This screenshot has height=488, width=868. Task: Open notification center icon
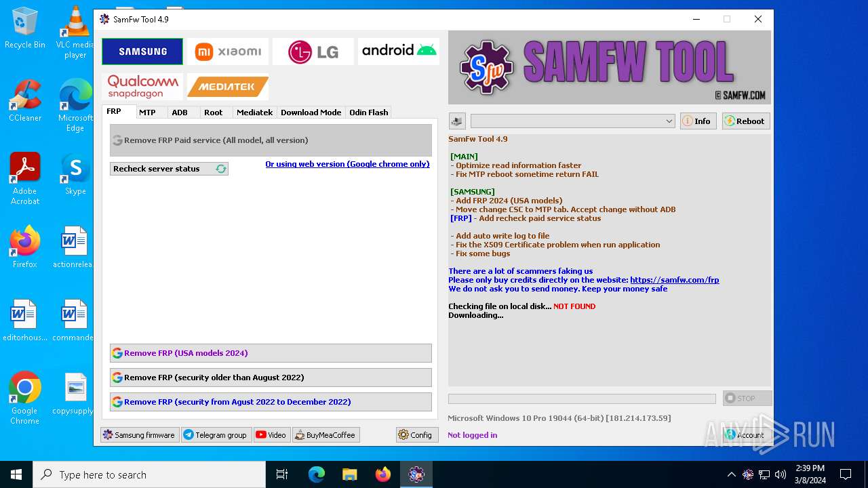coord(846,474)
